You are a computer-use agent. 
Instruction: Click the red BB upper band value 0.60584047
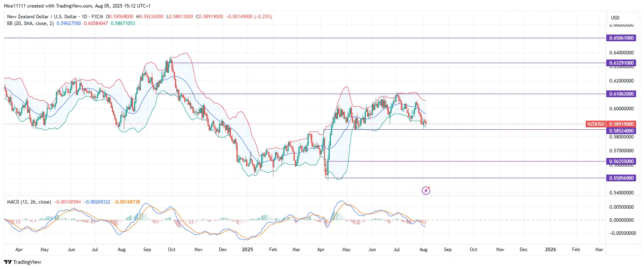pos(96,23)
